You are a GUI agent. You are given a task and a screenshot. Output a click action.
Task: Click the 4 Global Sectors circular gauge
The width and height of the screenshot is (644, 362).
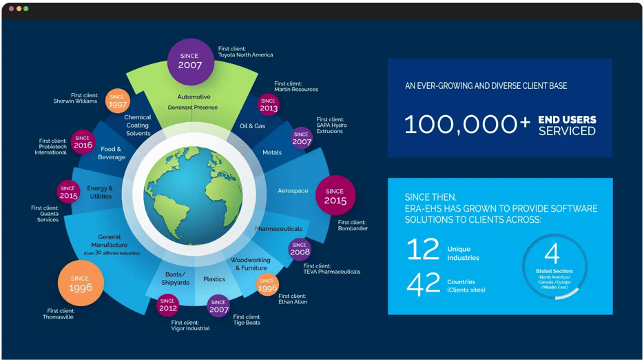(x=554, y=268)
